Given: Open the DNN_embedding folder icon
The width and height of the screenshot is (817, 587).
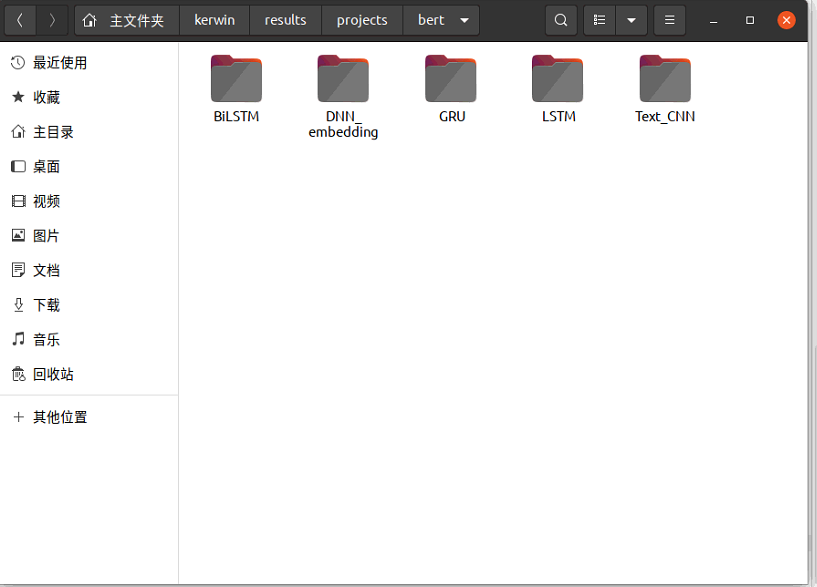Looking at the screenshot, I should tap(343, 79).
